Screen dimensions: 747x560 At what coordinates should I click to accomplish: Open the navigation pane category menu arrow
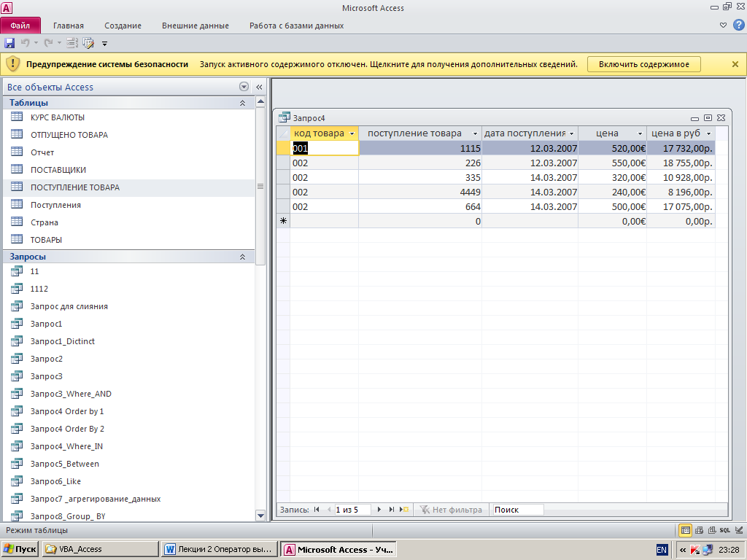click(244, 87)
